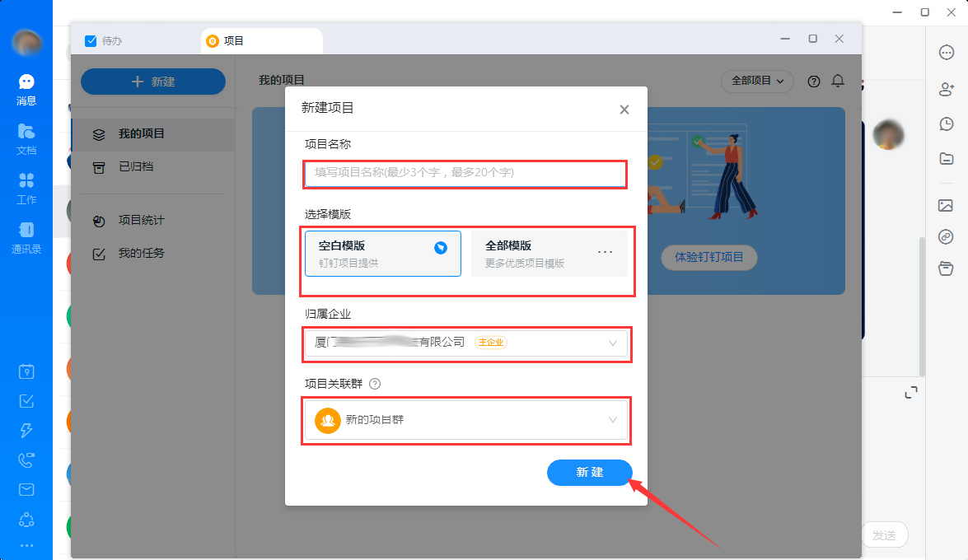Select the to-do checkmark icon in sidebar
The width and height of the screenshot is (968, 560).
(x=26, y=401)
